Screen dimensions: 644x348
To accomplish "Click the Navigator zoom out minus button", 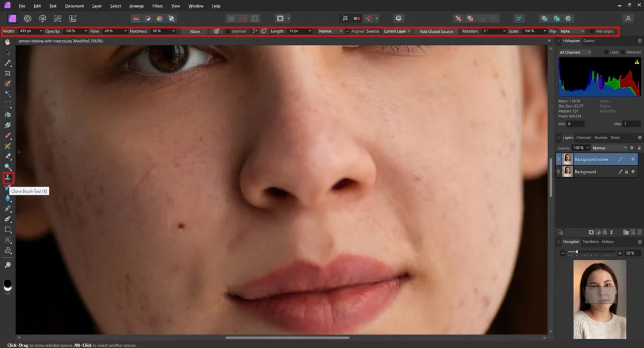I will 563,253.
